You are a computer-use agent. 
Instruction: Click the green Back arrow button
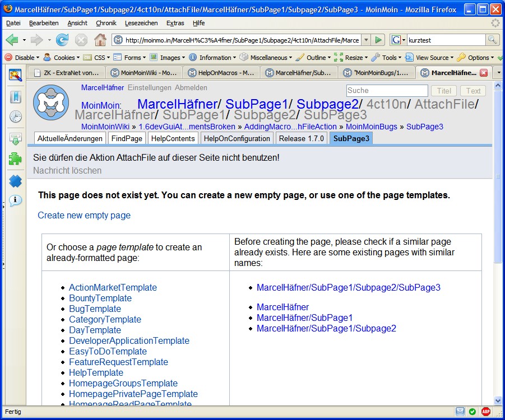point(12,40)
